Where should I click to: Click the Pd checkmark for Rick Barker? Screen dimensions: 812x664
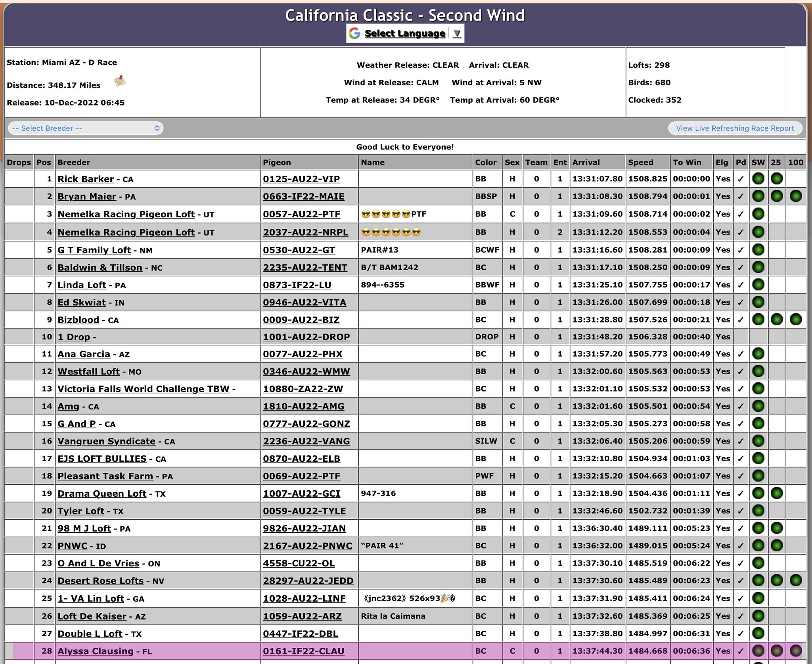(x=740, y=179)
